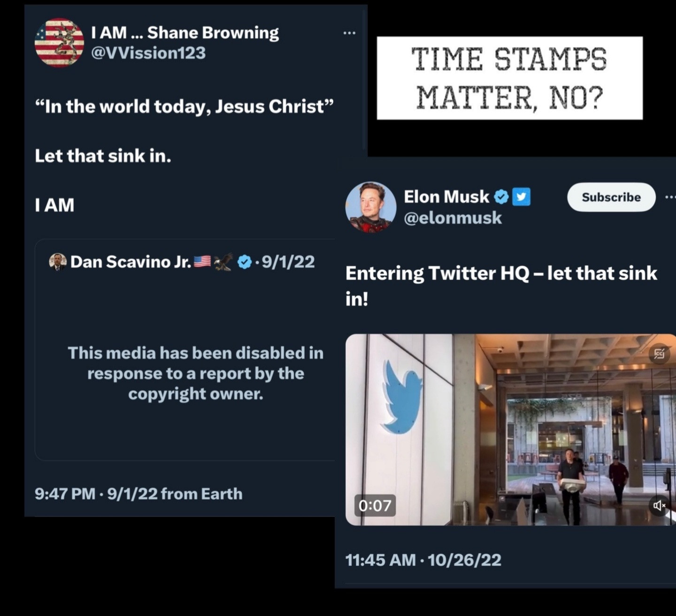Screen dimensions: 676x616
Task: Click the 9/1/22 date on quoted tweet
Action: (288, 262)
